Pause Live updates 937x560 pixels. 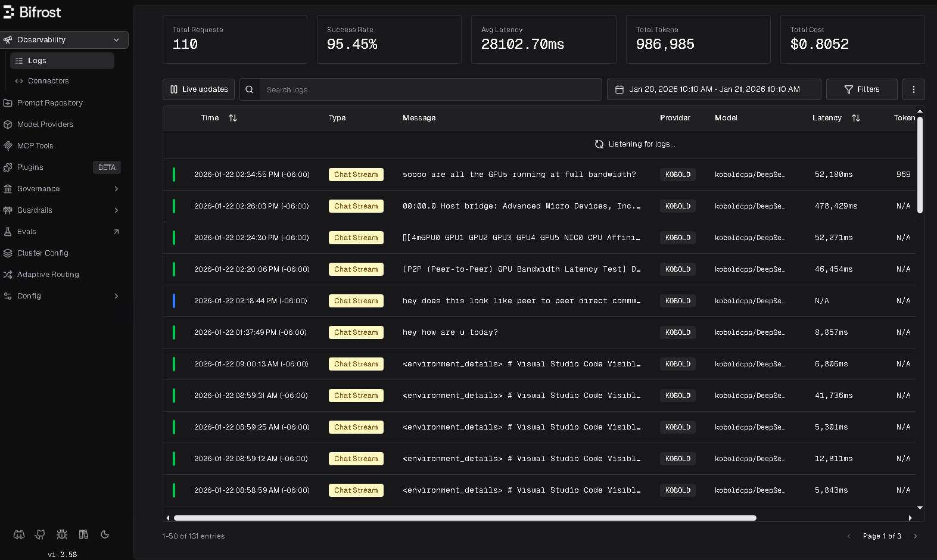click(x=198, y=89)
